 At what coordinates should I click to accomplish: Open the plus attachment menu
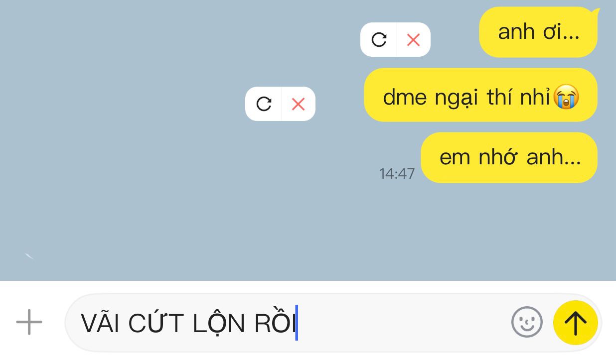[29, 322]
